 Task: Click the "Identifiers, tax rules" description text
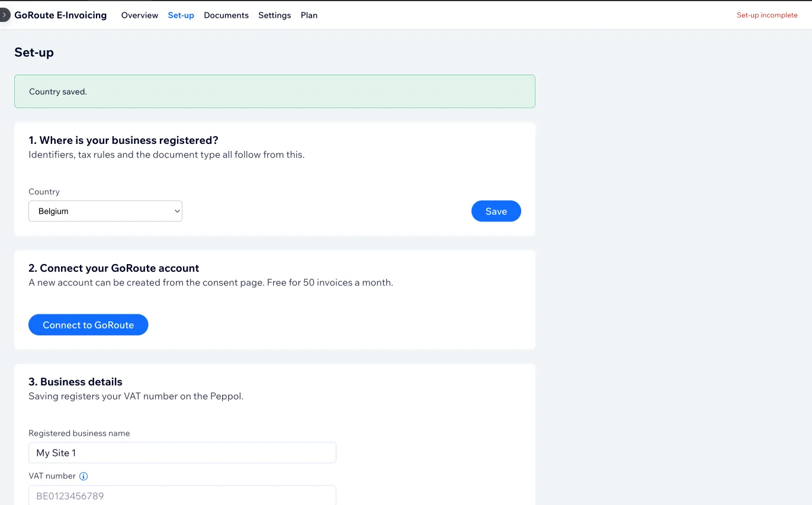[166, 155]
